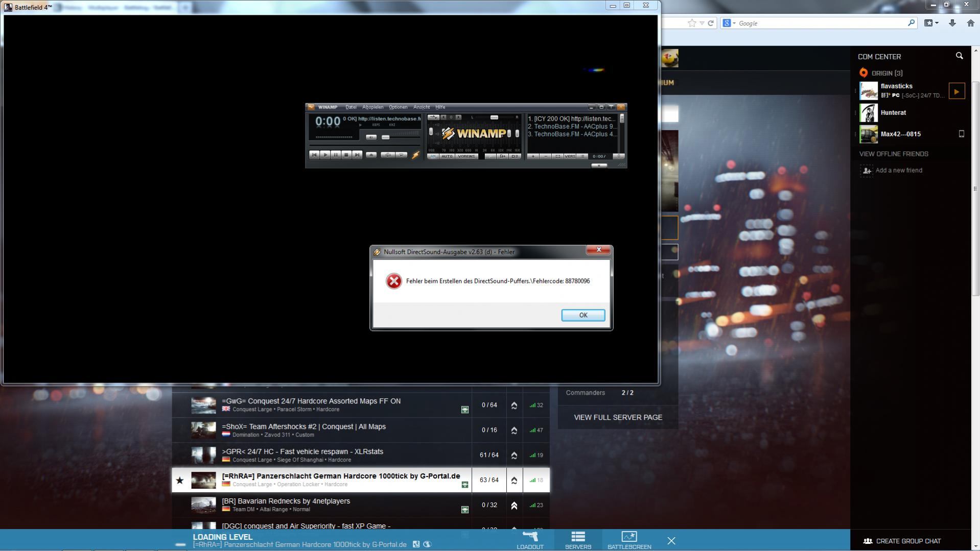Move the equalizer preamp slider
Viewport: 980px width, 551px height.
click(431, 131)
